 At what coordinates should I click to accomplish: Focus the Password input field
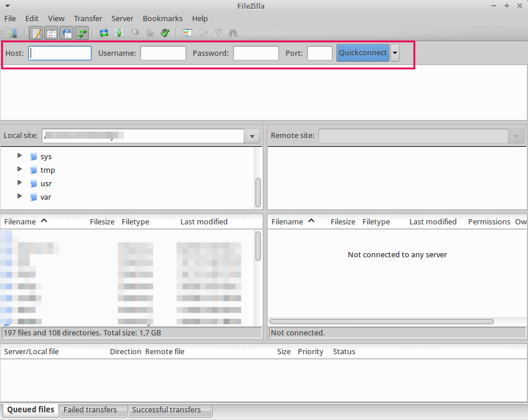pyautogui.click(x=256, y=53)
